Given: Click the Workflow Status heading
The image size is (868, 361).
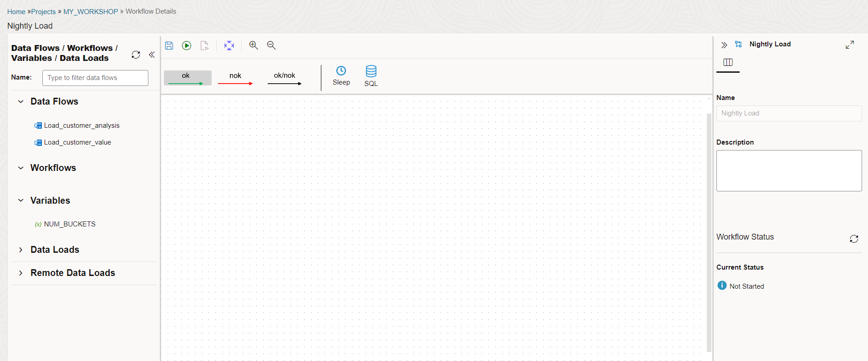Looking at the screenshot, I should pos(745,237).
